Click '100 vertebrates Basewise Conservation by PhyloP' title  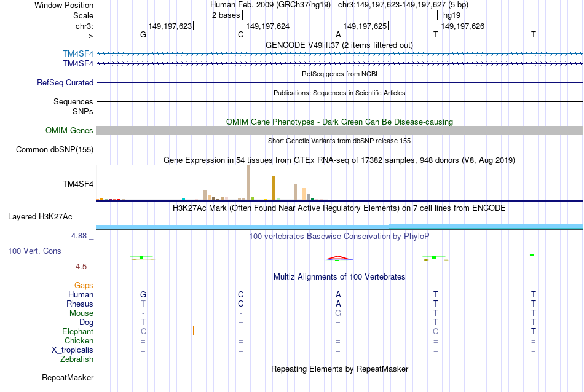pos(339,236)
